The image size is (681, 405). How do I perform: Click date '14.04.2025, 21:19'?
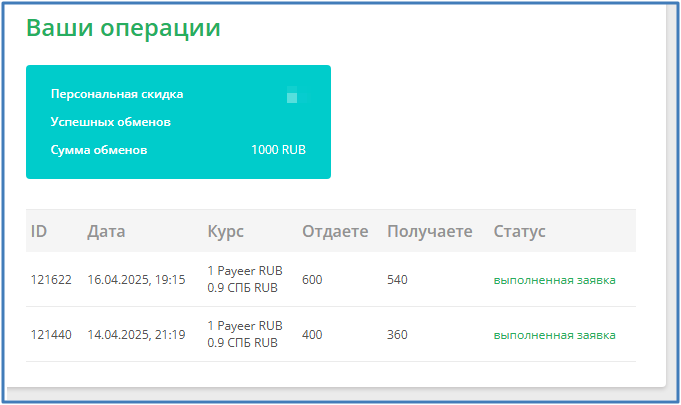pos(136,335)
